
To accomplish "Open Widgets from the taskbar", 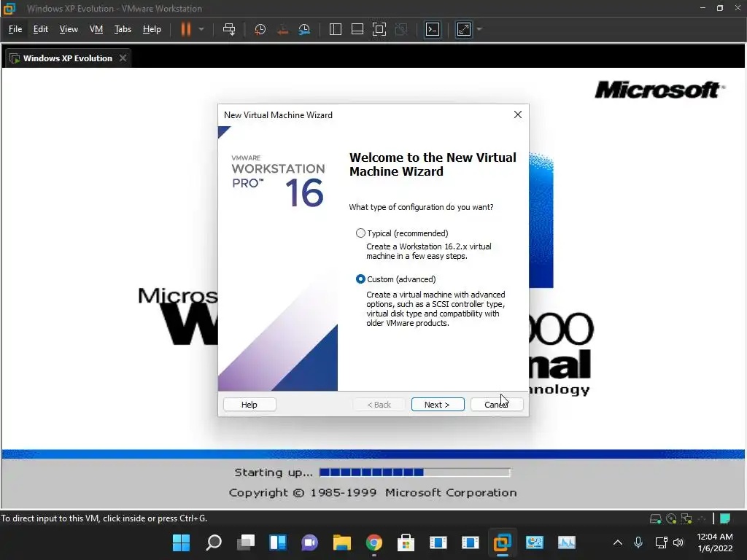I will click(278, 542).
